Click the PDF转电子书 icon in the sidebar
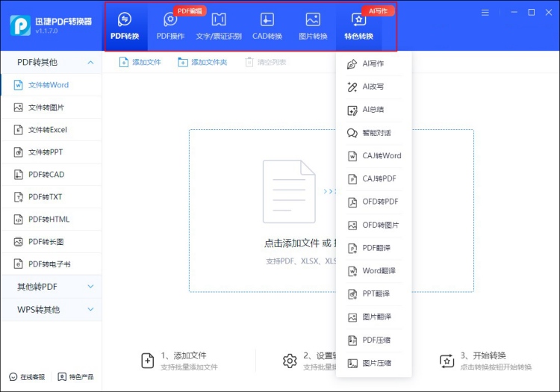The height and width of the screenshot is (392, 560). pos(18,264)
